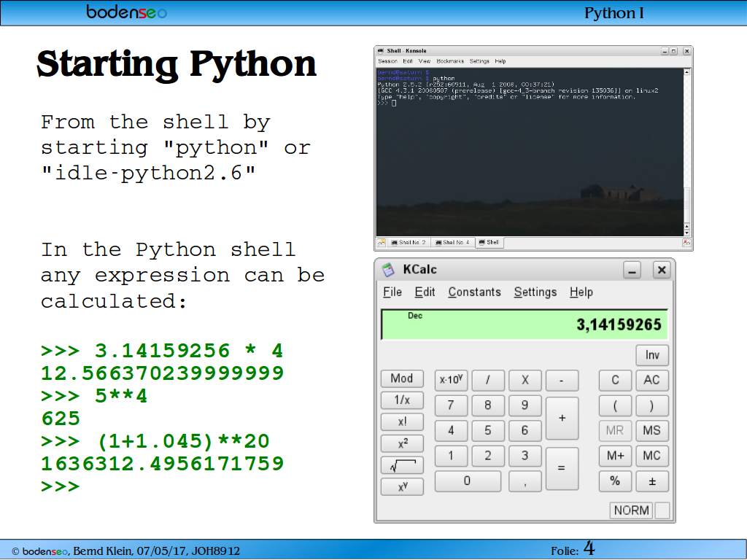The image size is (747, 560).
Task: Open the Settings menu in KCalc
Action: (x=535, y=292)
